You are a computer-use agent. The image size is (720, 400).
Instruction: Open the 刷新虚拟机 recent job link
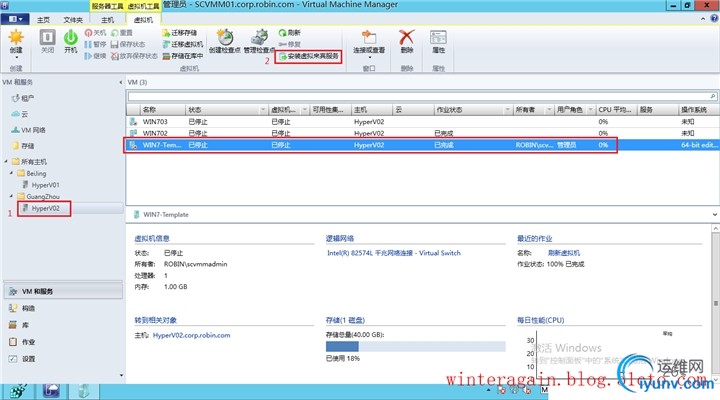point(564,253)
